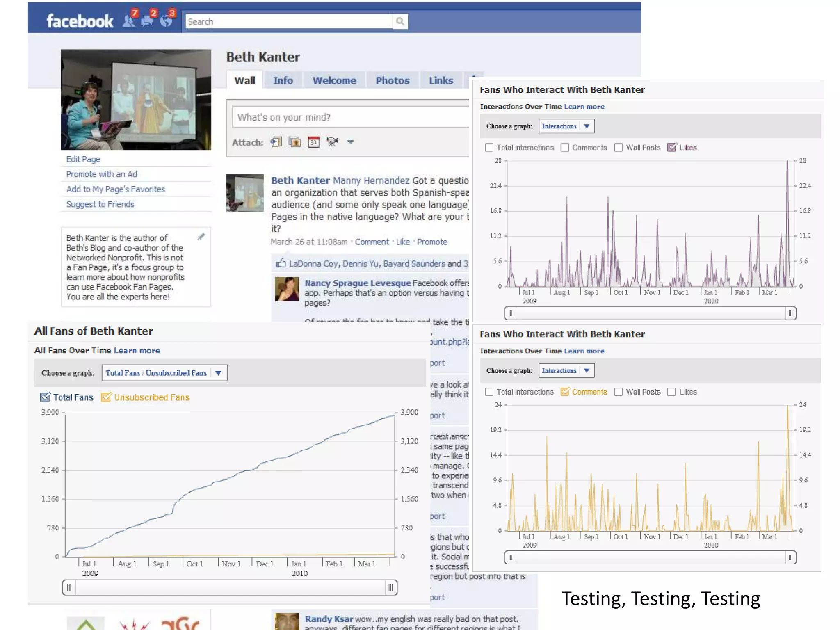Attach an event using calendar icon
Viewport: 840px width, 630px height.
(x=314, y=142)
